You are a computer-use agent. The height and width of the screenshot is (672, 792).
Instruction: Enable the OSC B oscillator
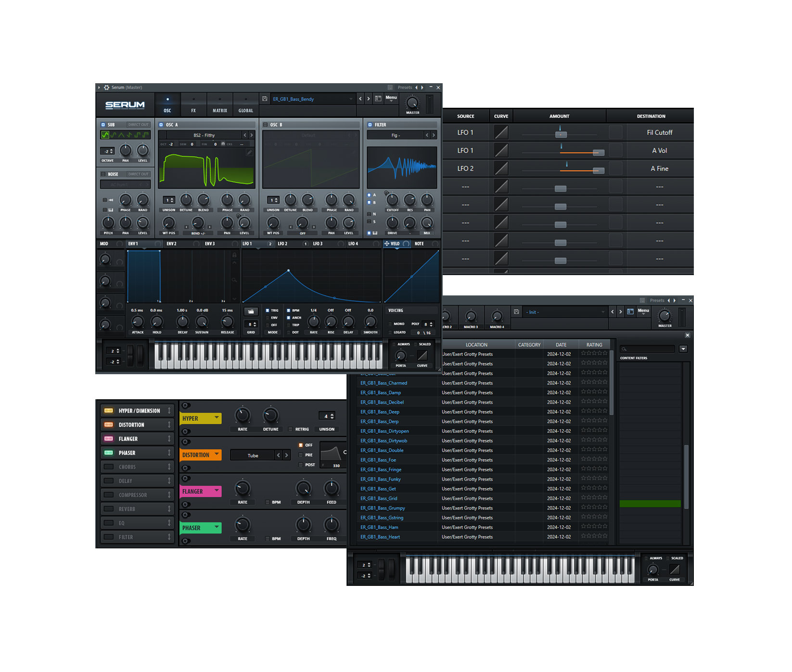point(265,125)
